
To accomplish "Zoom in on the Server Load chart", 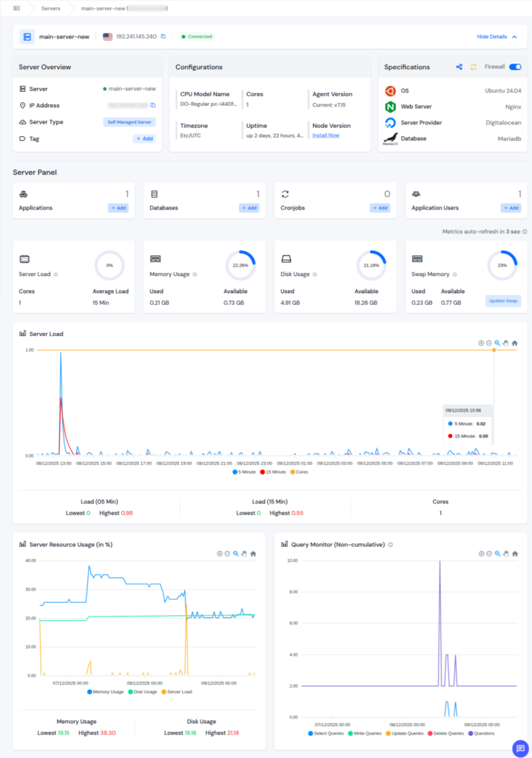I will coord(481,343).
